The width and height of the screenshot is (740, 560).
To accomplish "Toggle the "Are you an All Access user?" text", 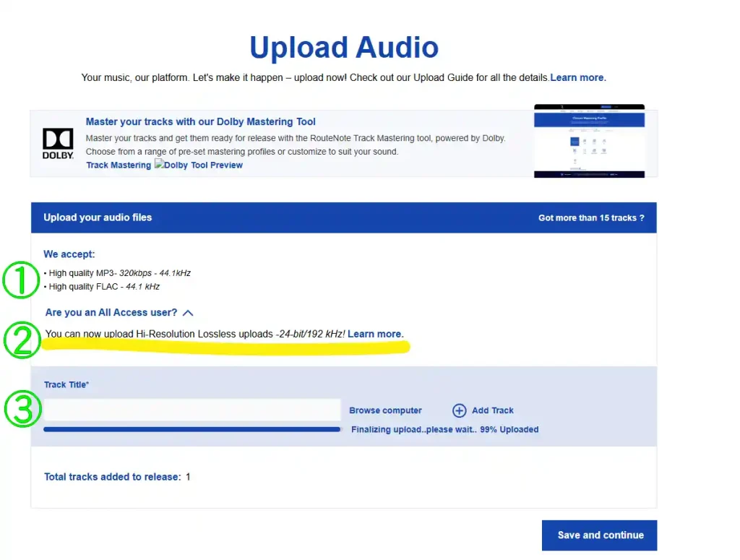I will pos(111,313).
